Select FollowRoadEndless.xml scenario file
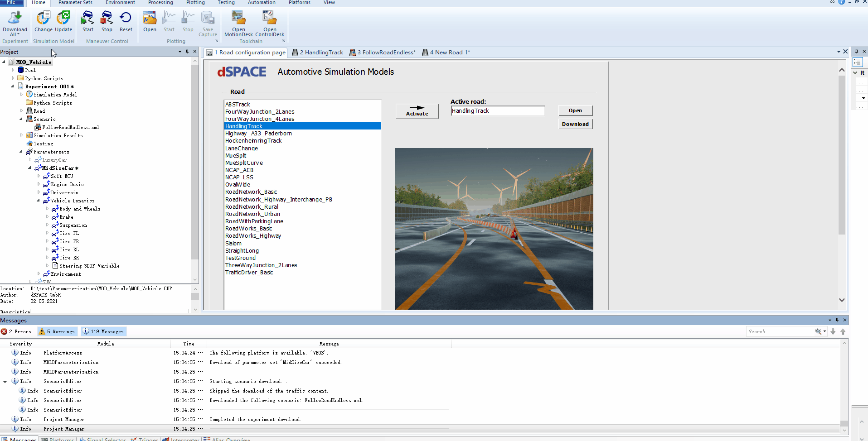 click(71, 127)
